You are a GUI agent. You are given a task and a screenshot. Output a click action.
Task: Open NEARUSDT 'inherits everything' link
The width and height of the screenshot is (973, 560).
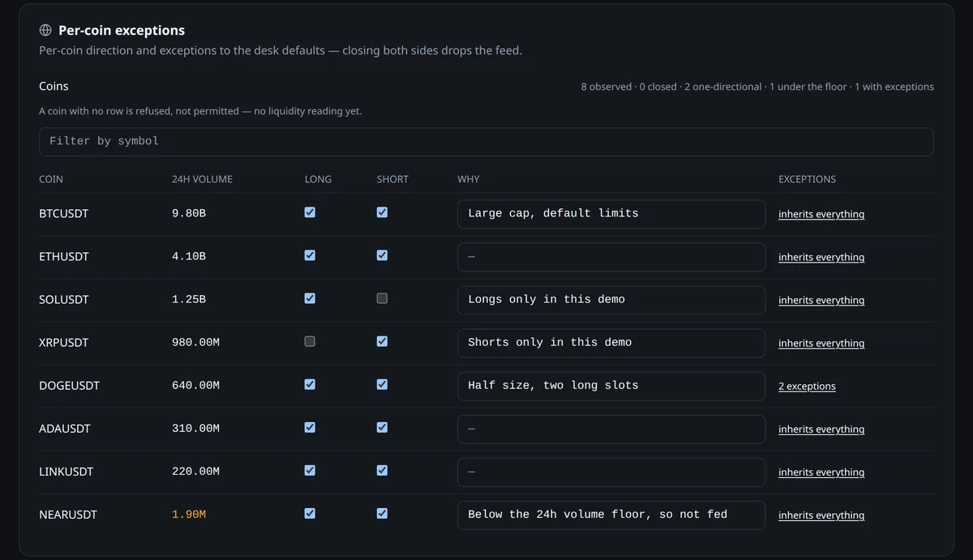821,515
